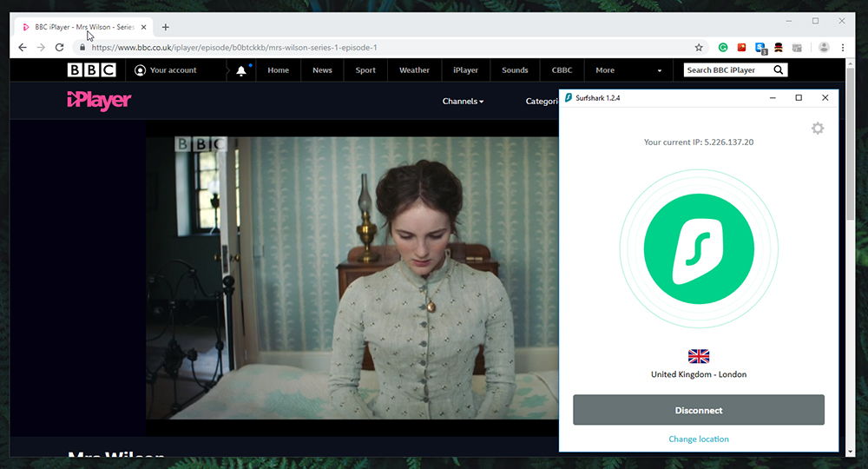Open the red magic wand extension
Image resolution: width=868 pixels, height=469 pixels.
(742, 48)
